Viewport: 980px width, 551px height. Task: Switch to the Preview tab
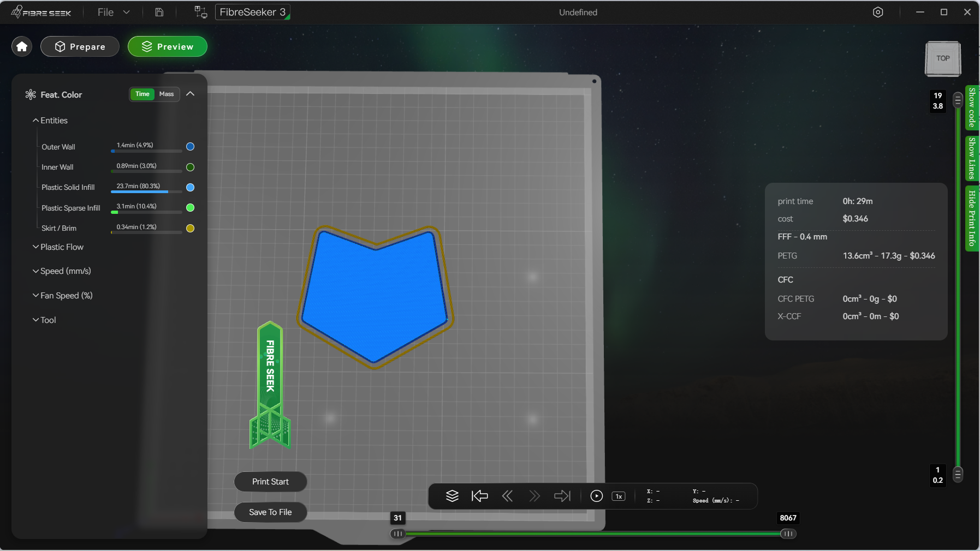point(168,46)
